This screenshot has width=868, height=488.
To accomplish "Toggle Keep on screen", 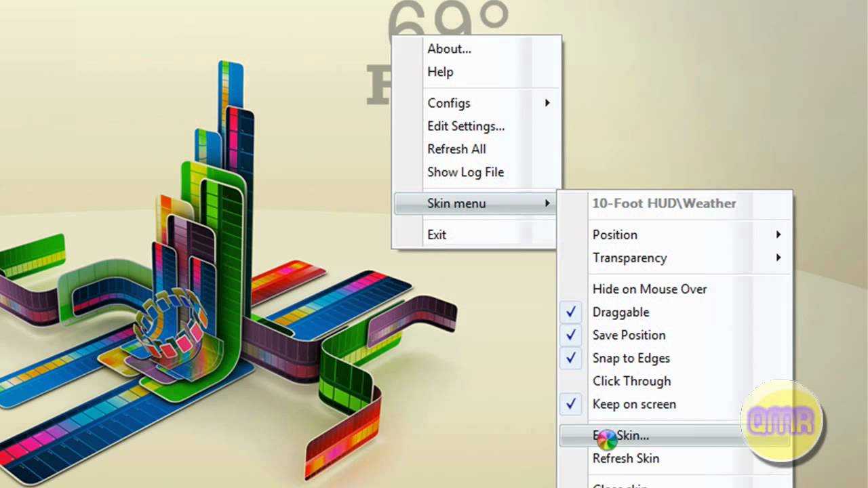I will [675, 404].
